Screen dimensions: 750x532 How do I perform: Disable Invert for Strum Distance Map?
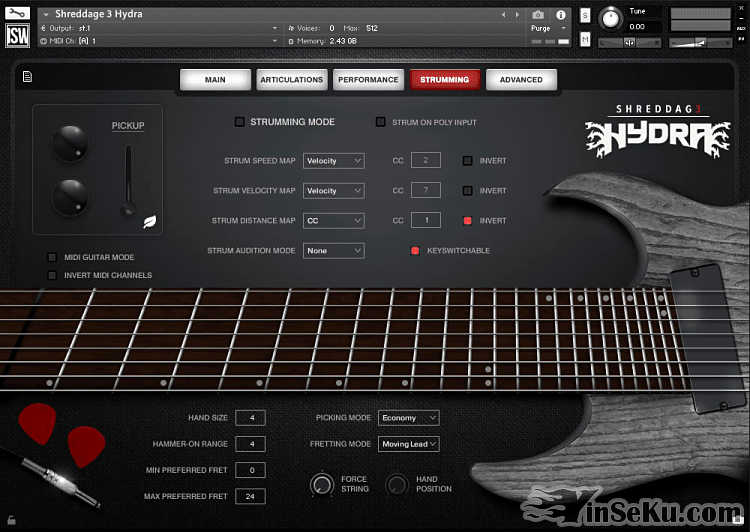pos(467,220)
